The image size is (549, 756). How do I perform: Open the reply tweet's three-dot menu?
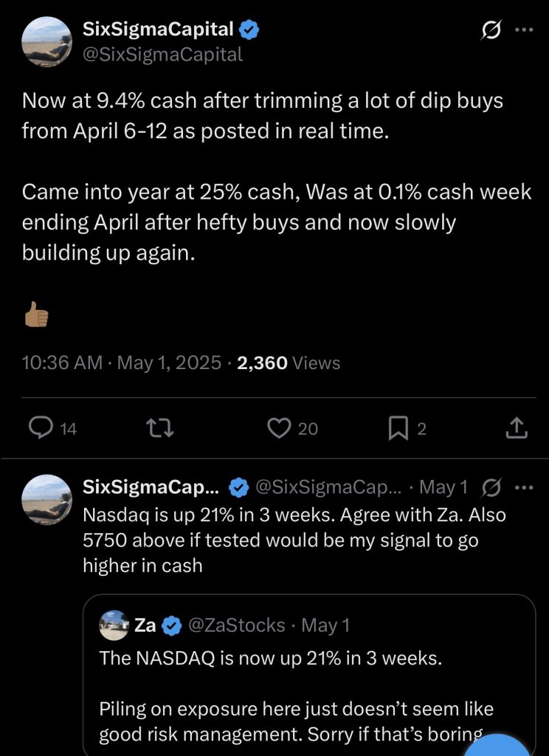tap(523, 487)
